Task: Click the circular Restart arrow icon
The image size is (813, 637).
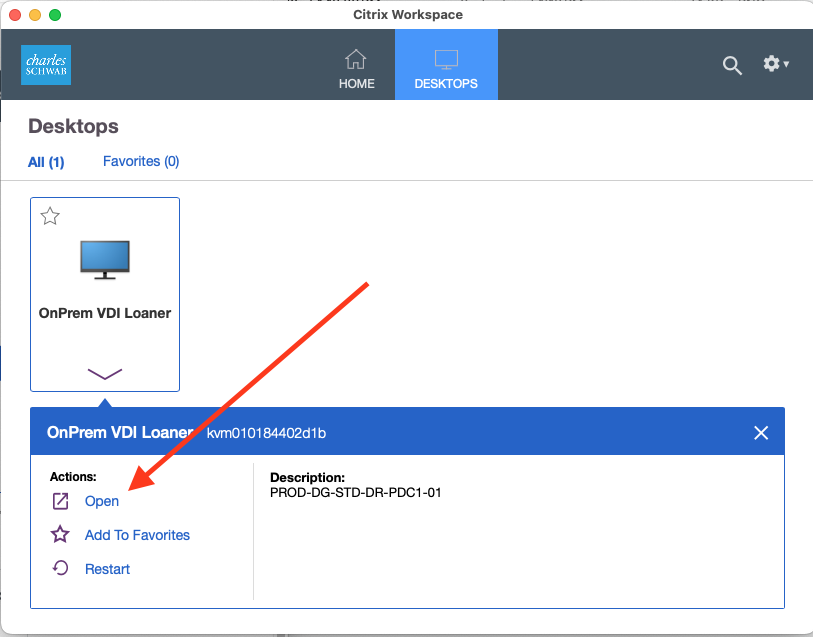Action: [x=60, y=568]
